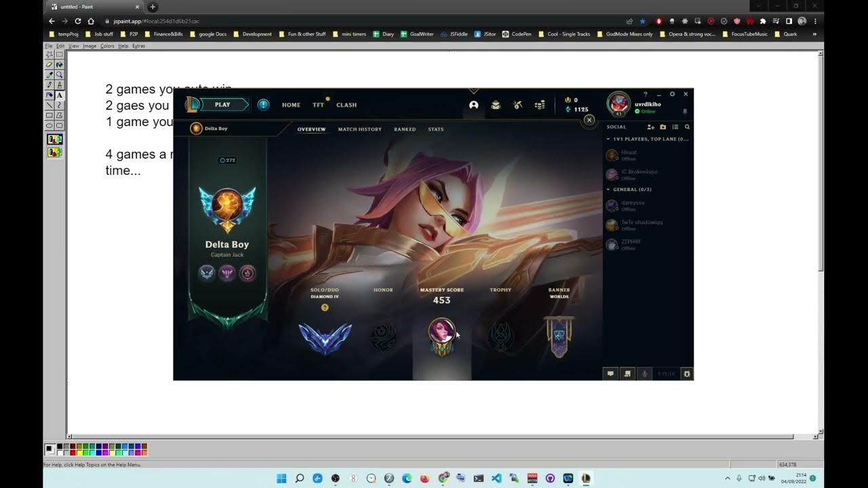Click the Add Friend icon in Social
Viewport: 868px width, 488px height.
click(650, 127)
